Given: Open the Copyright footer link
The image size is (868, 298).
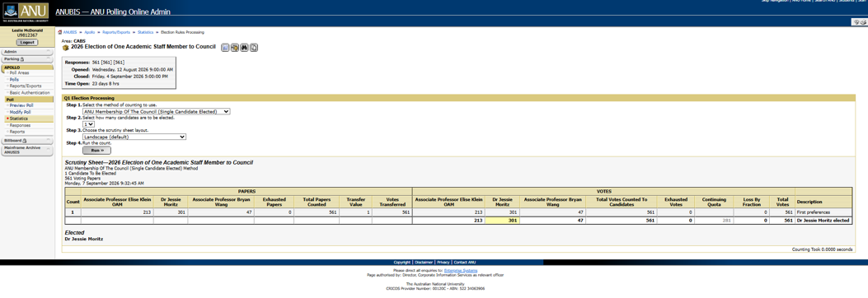Looking at the screenshot, I should click(x=402, y=262).
